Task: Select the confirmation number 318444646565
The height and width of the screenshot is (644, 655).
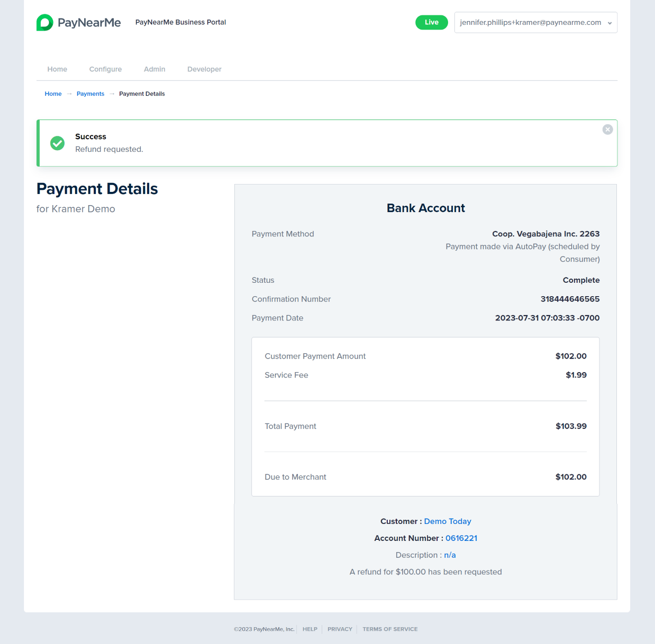Action: (x=570, y=299)
